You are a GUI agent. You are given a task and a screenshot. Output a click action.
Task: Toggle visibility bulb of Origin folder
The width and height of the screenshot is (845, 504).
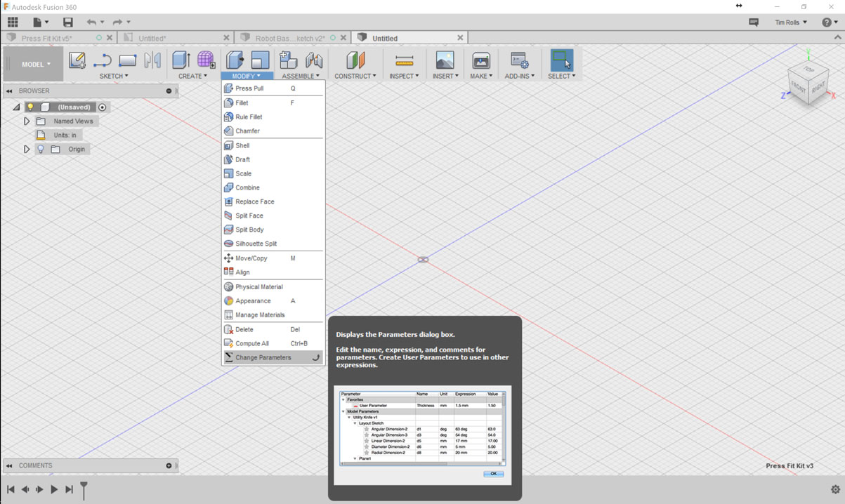click(41, 150)
